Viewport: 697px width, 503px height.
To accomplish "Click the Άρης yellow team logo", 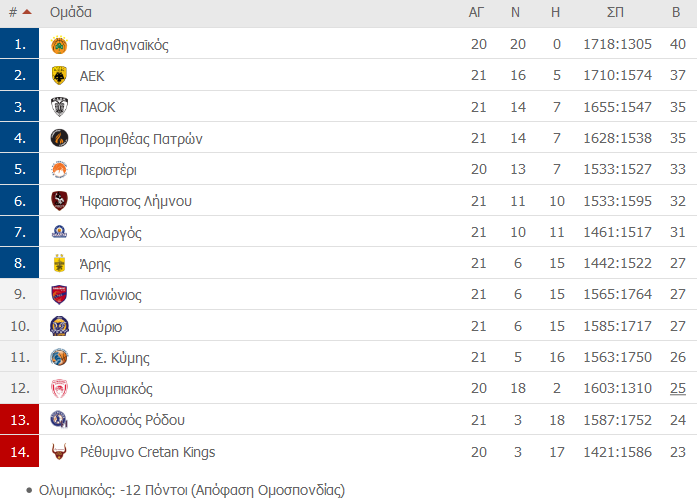I will (x=59, y=263).
